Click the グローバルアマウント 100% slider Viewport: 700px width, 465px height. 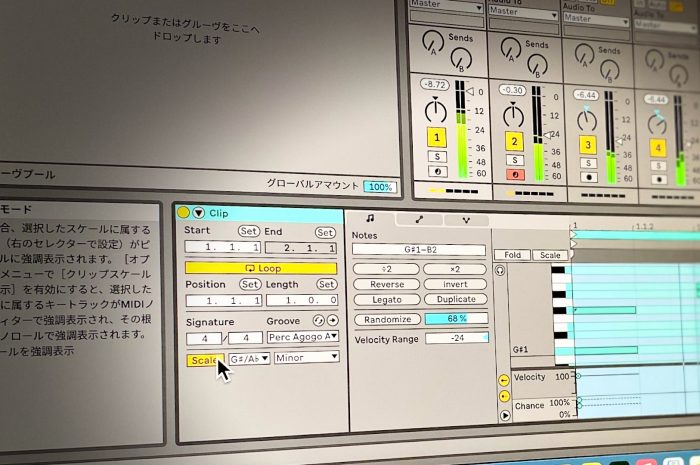(380, 187)
